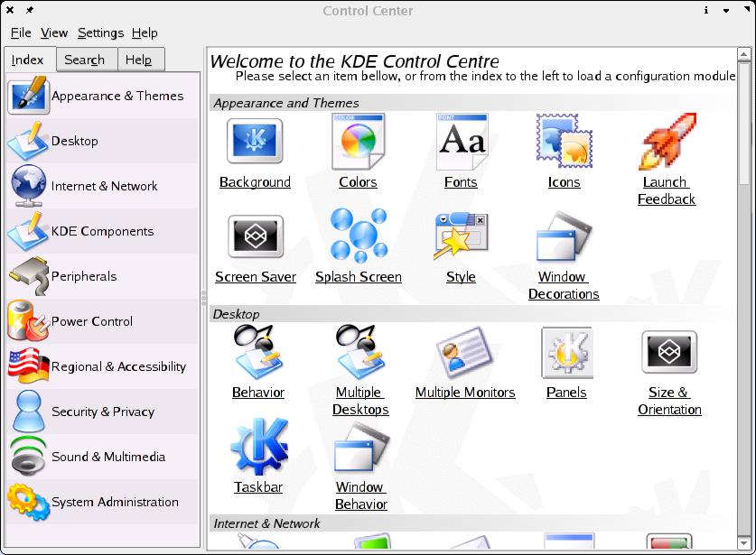756x555 pixels.
Task: Select the Desktop category icon in sidebar
Action: coord(28,141)
